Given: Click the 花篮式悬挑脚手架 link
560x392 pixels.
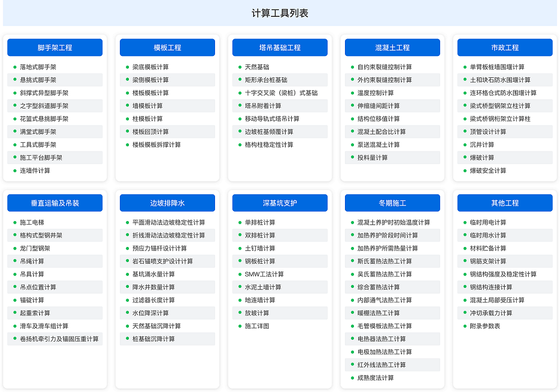Looking at the screenshot, I should coord(44,119).
